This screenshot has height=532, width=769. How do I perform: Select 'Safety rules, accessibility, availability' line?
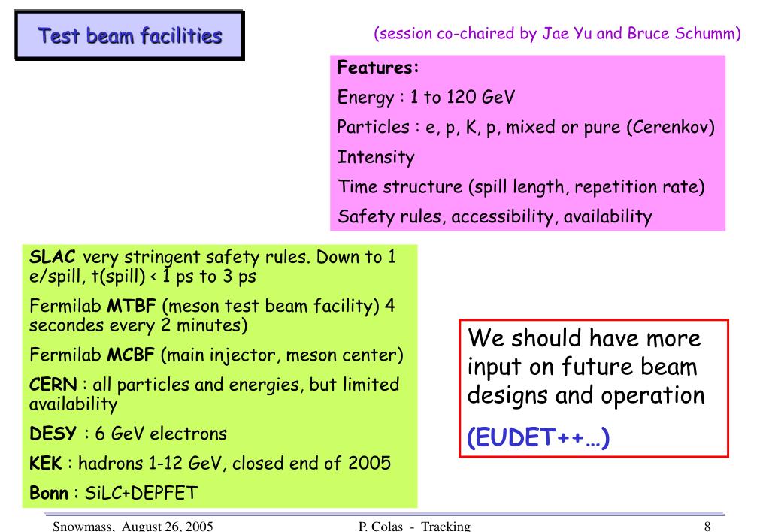[495, 216]
